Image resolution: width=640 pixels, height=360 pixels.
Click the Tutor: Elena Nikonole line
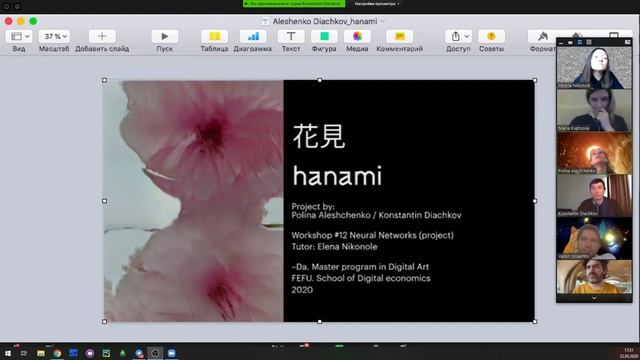[334, 247]
